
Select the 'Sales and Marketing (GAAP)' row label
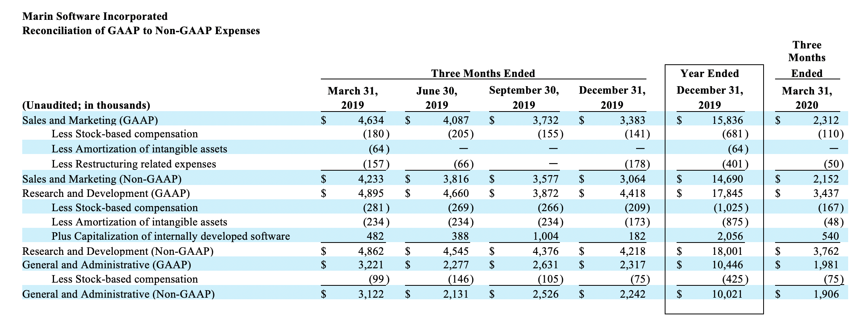90,120
